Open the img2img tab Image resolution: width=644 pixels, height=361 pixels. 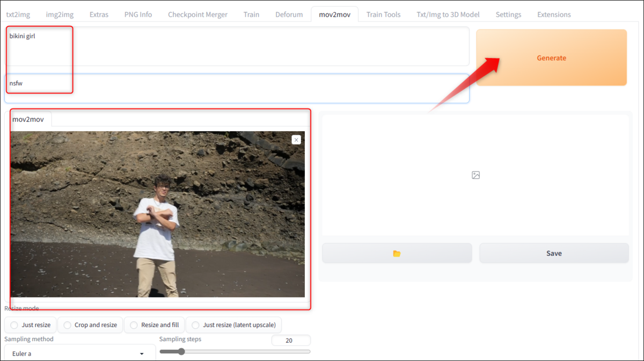pos(59,15)
